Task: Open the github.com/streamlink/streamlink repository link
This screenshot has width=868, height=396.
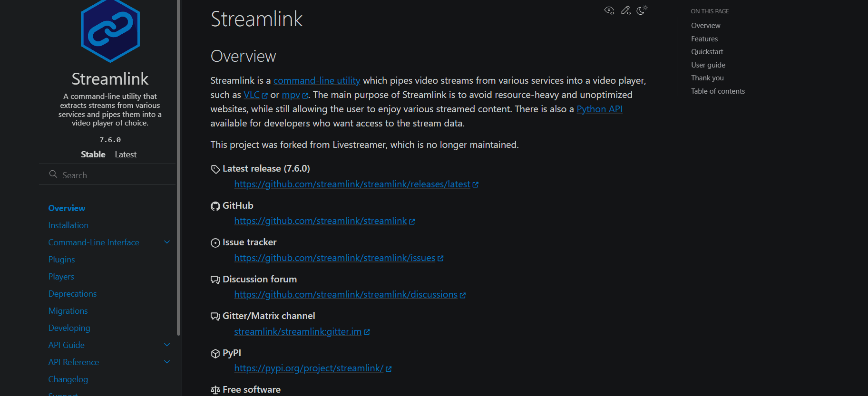Action: [321, 221]
